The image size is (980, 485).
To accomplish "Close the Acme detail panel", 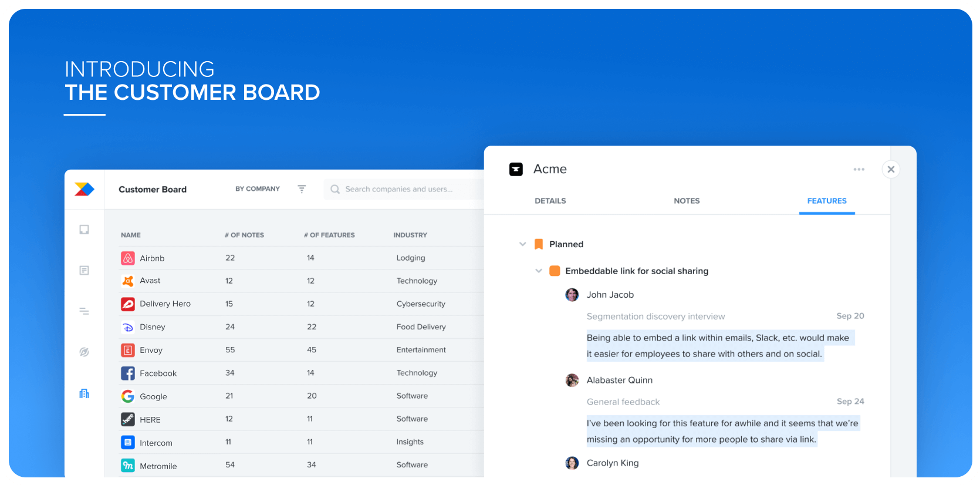I will coord(891,169).
